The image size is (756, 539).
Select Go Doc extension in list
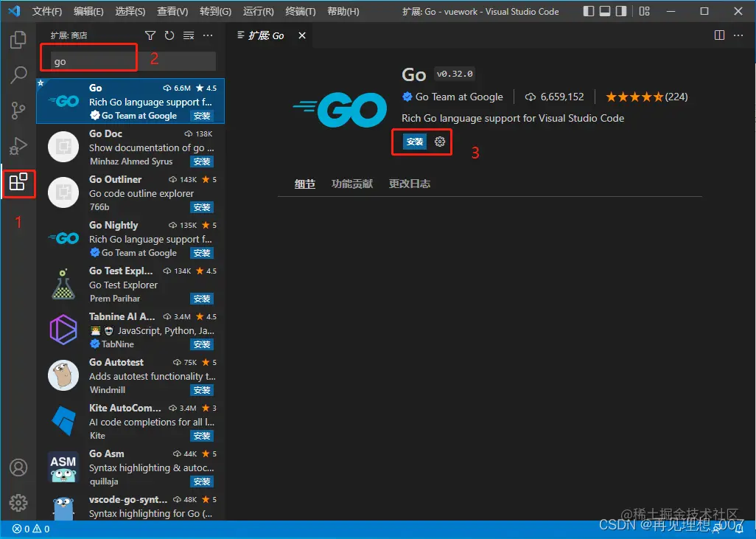click(130, 147)
